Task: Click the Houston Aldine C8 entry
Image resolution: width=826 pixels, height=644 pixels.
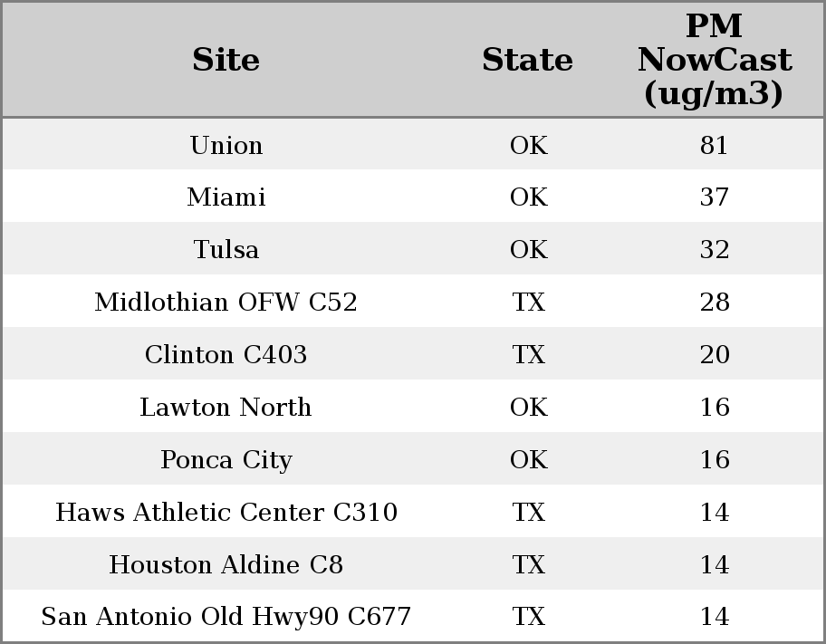Action: 226,564
